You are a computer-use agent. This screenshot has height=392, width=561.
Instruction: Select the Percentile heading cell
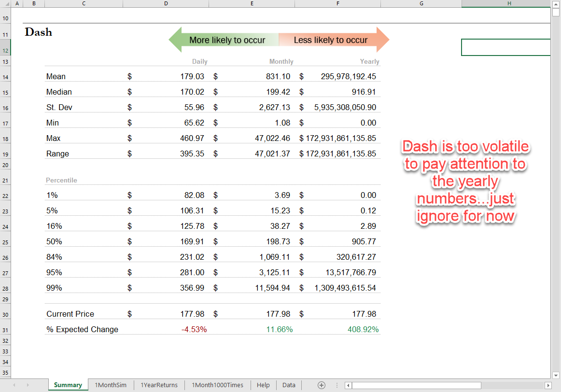61,180
